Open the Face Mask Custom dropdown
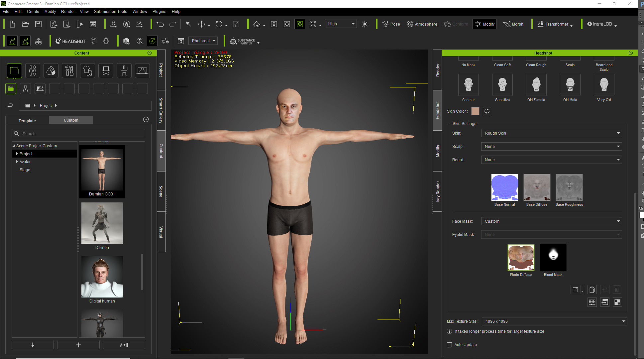644x359 pixels. pyautogui.click(x=551, y=221)
